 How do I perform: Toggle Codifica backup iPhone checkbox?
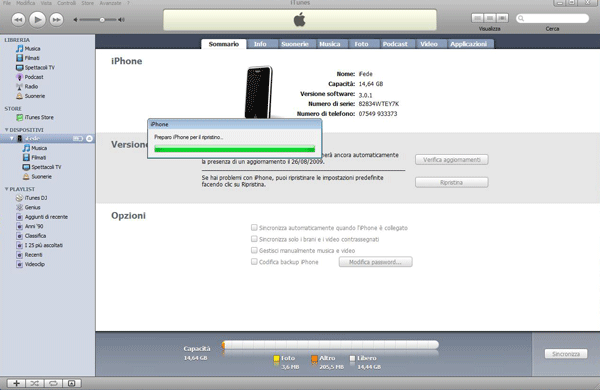tap(254, 262)
